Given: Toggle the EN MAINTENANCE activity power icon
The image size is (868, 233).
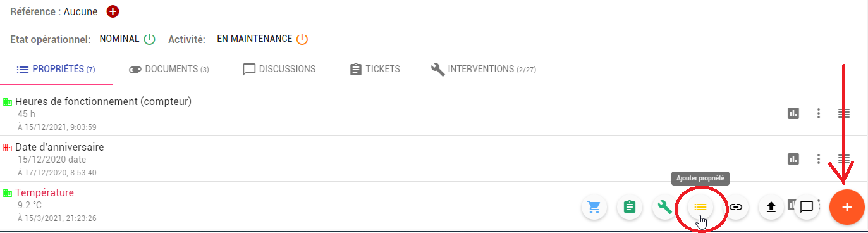Looking at the screenshot, I should pyautogui.click(x=302, y=39).
